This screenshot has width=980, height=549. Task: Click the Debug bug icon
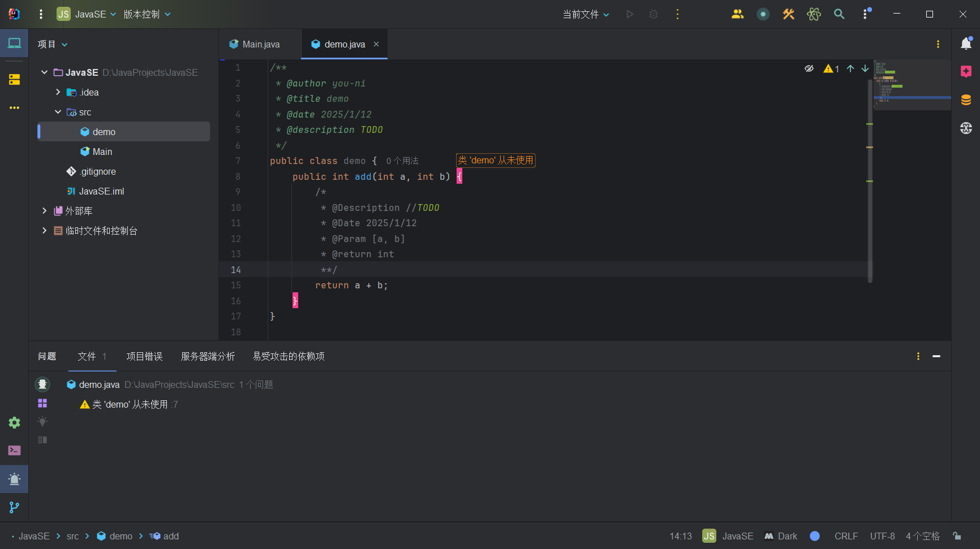(654, 14)
